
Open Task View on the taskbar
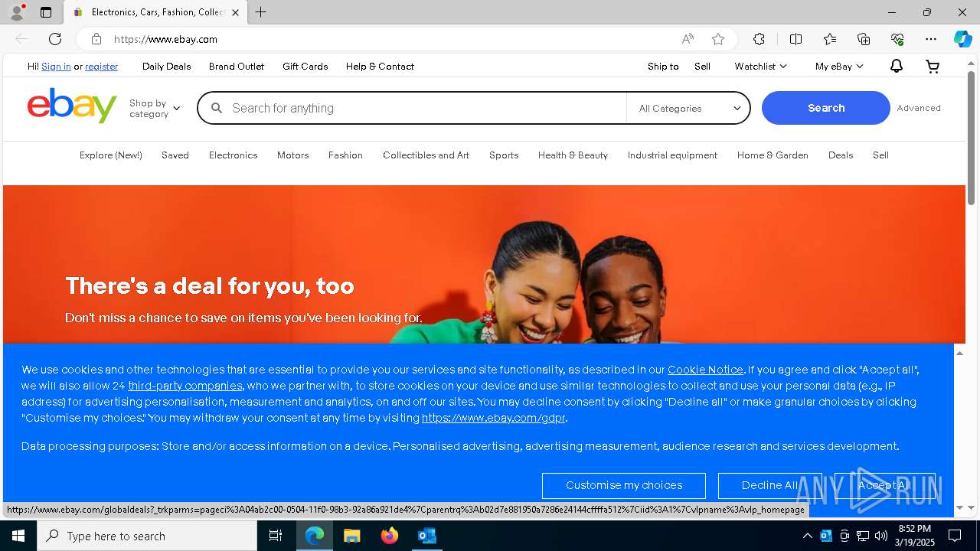(276, 536)
